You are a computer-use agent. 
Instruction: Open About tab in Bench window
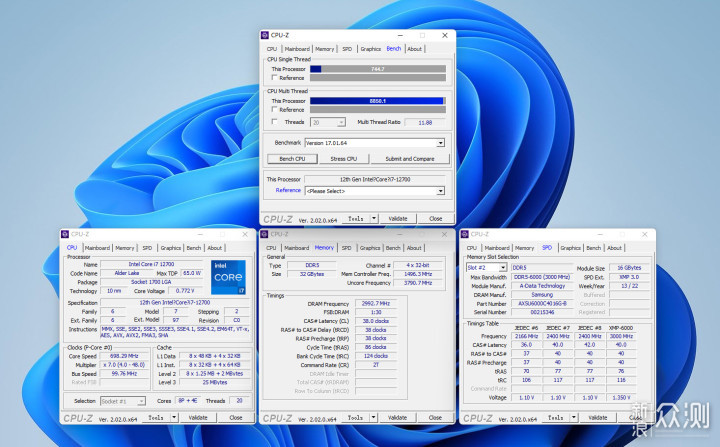coord(415,49)
